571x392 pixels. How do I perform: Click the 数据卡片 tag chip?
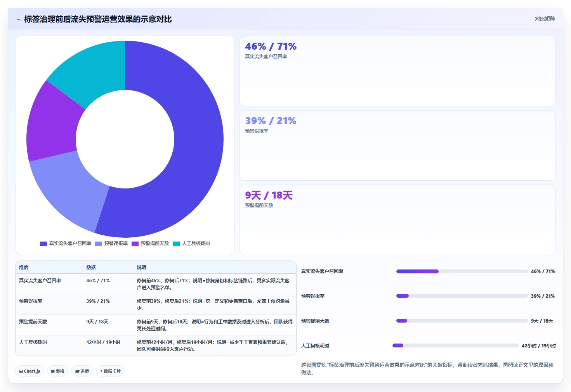pos(110,371)
